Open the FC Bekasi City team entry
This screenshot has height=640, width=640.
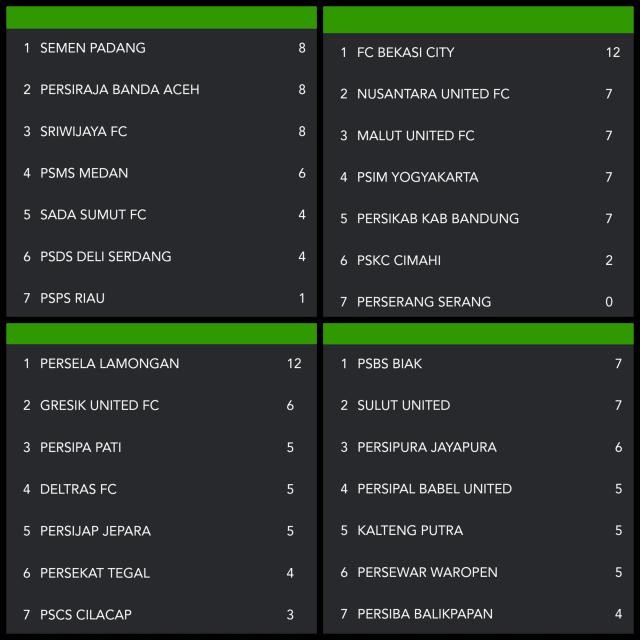[478, 52]
